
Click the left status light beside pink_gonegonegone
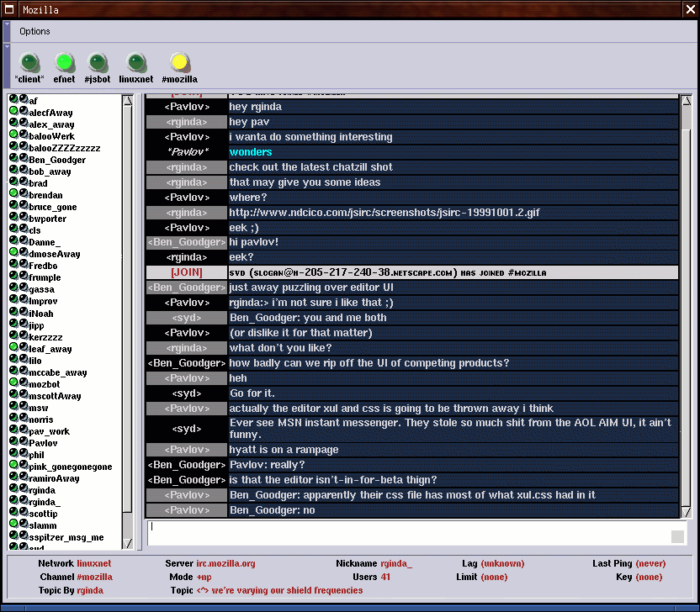click(13, 465)
